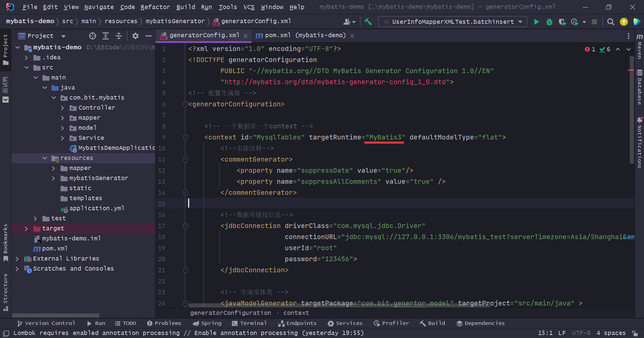Click the context breadcrumb below editor
644x338 pixels.
point(296,313)
